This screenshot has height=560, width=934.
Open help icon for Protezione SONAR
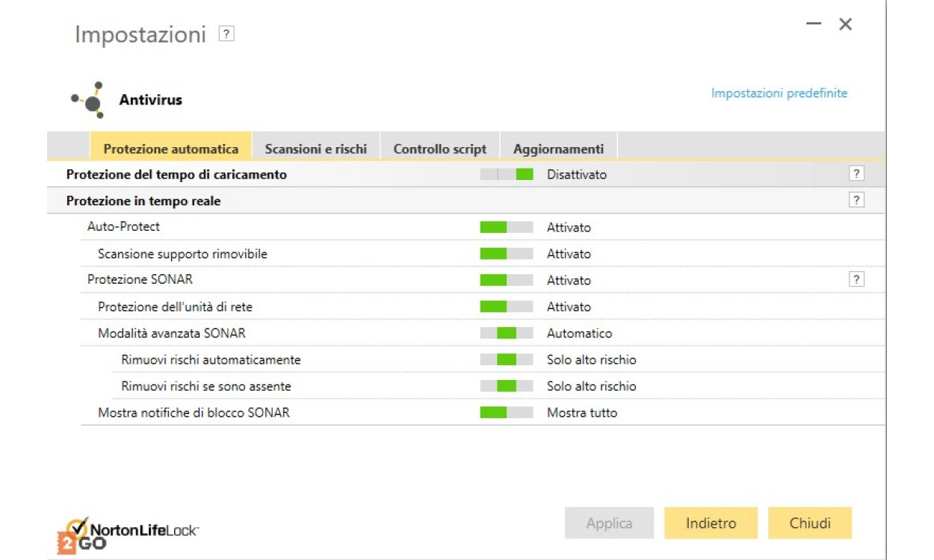(x=856, y=279)
